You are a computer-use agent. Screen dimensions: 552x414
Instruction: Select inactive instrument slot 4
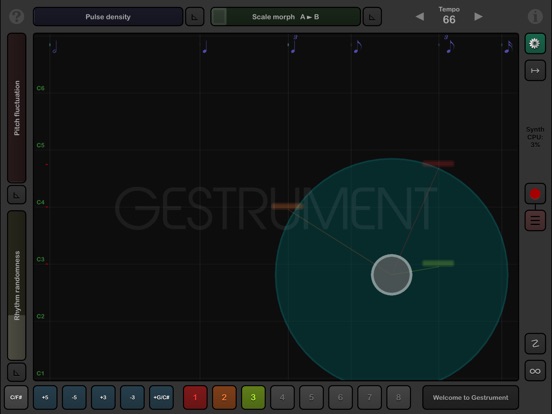point(282,397)
